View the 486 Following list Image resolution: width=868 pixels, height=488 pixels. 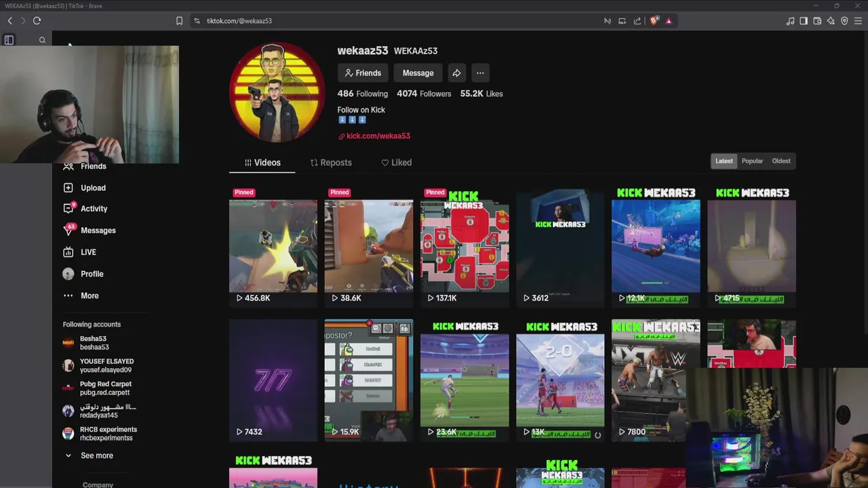pyautogui.click(x=363, y=94)
